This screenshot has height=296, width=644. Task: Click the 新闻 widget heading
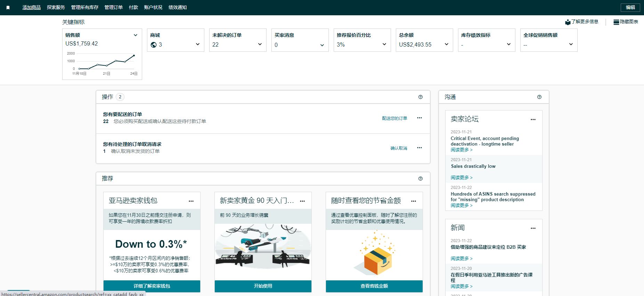458,228
